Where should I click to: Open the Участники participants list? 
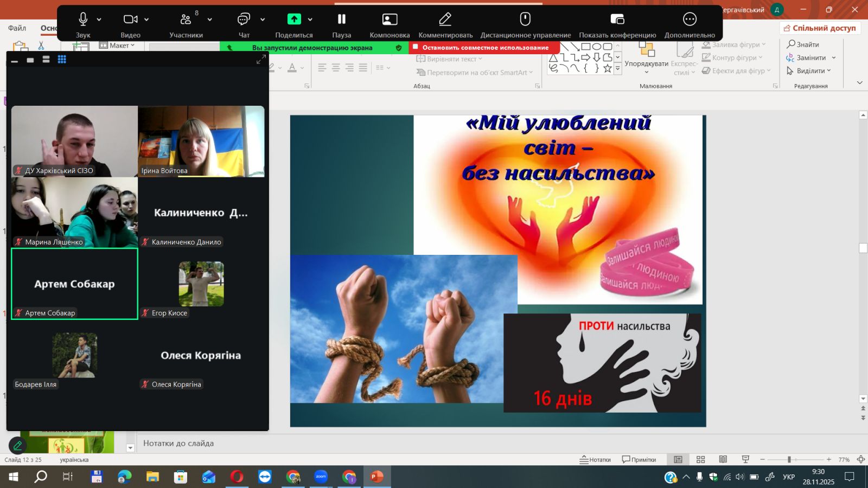pos(186,20)
